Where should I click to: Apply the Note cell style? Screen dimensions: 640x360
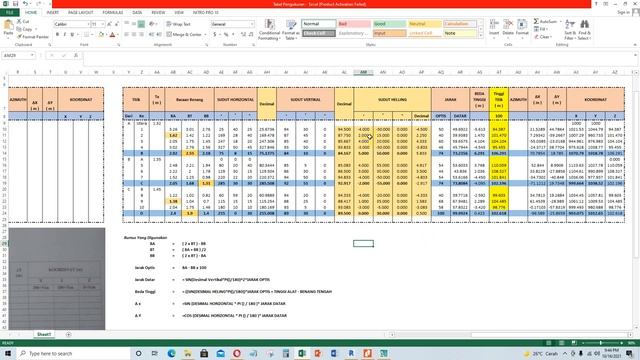point(460,33)
